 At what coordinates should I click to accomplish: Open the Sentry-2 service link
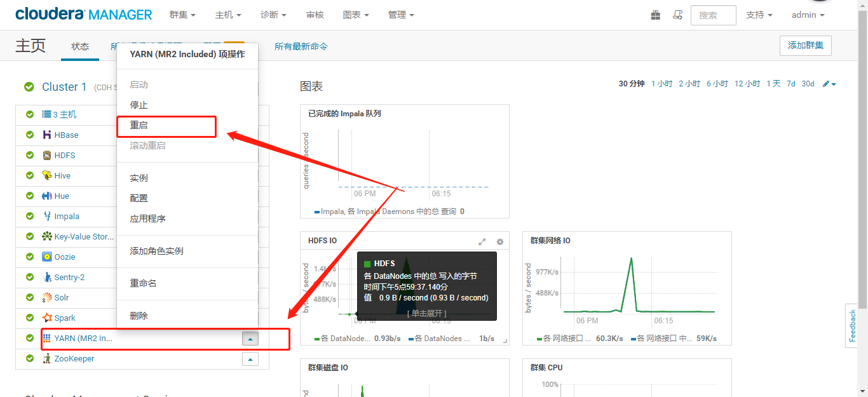pyautogui.click(x=69, y=277)
